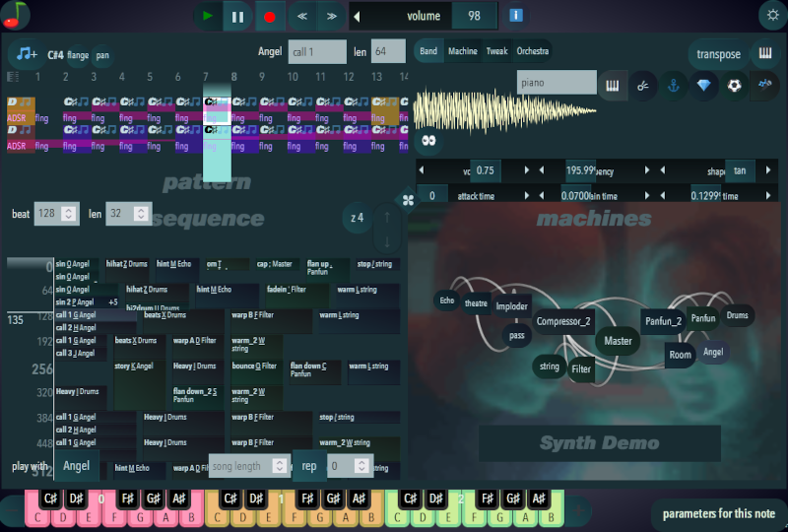The width and height of the screenshot is (788, 532).
Task: Start recording with the red record button
Action: [x=270, y=16]
